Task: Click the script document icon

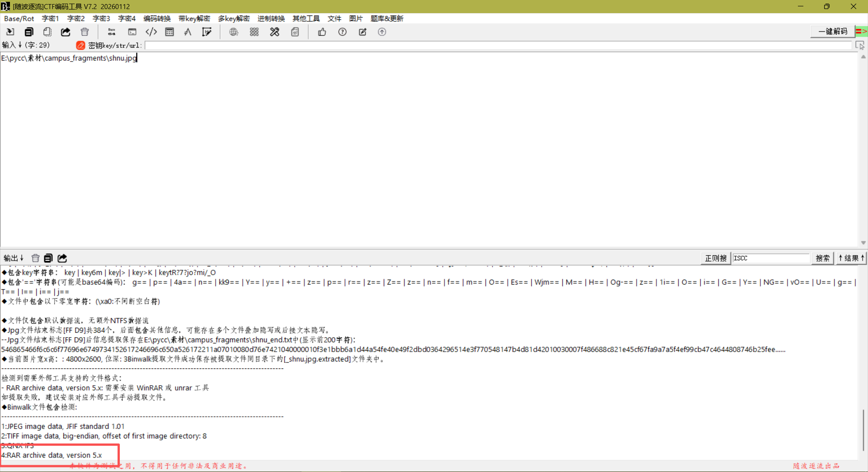Action: [295, 32]
